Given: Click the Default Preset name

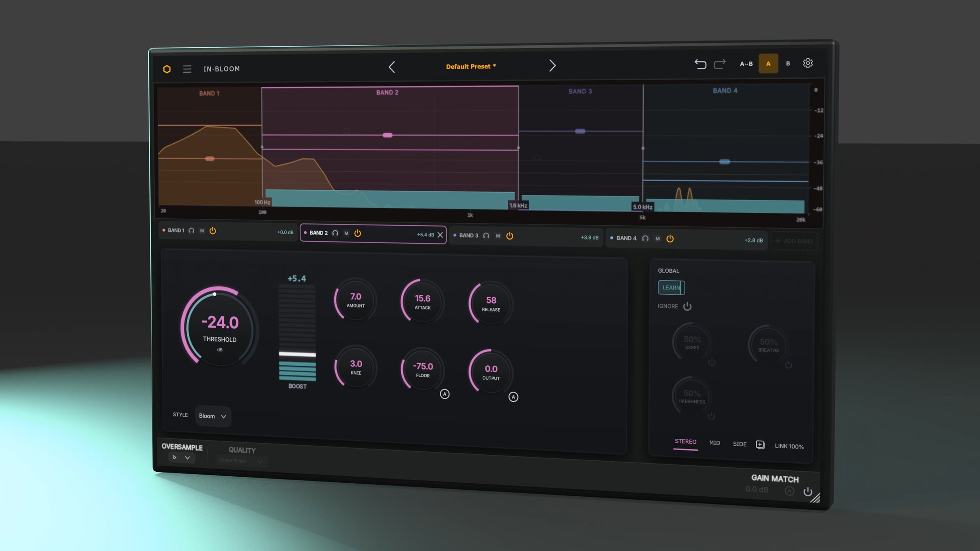Looking at the screenshot, I should 471,66.
